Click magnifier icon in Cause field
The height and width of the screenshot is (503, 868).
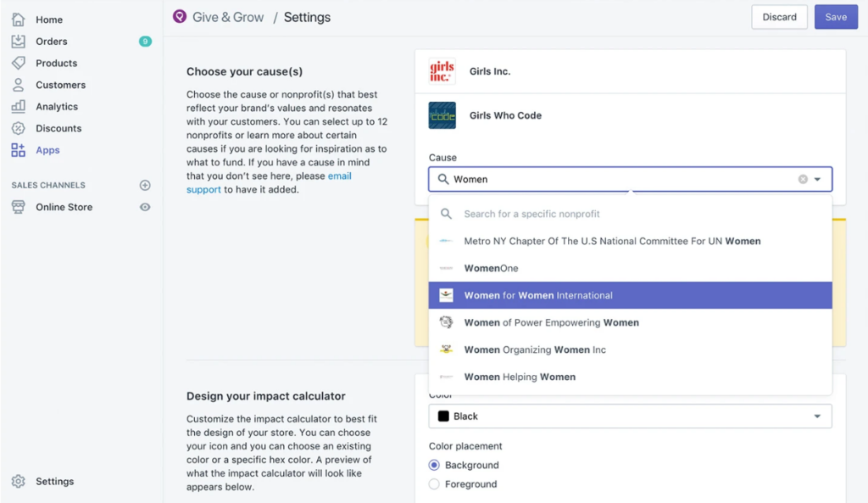coord(442,179)
